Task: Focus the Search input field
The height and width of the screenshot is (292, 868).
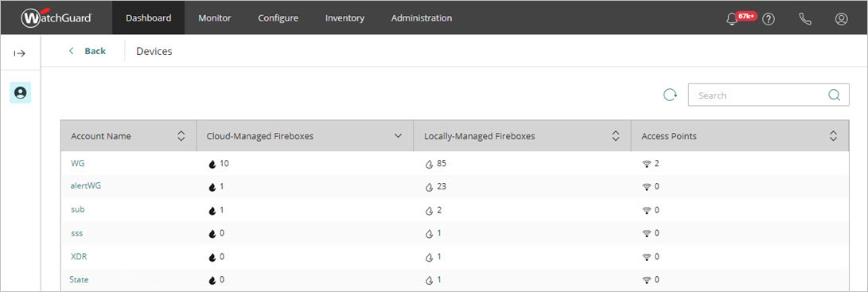Action: coord(769,95)
